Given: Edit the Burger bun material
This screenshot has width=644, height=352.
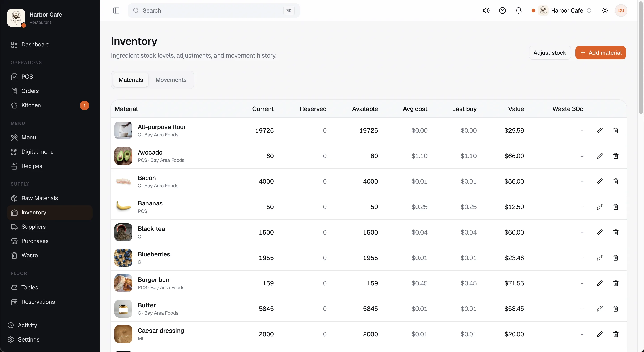Looking at the screenshot, I should click(x=600, y=283).
